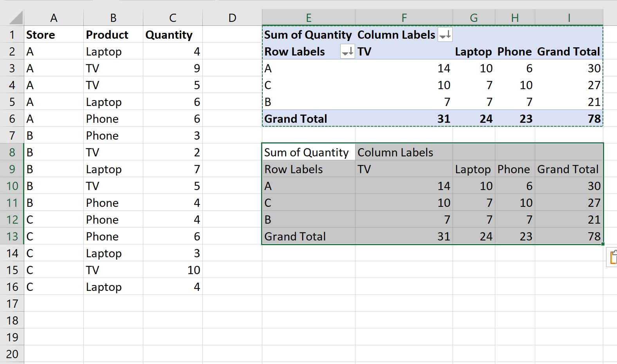Click pasted 'Grand Total' header in row 9
The image size is (617, 364).
pyautogui.click(x=569, y=169)
